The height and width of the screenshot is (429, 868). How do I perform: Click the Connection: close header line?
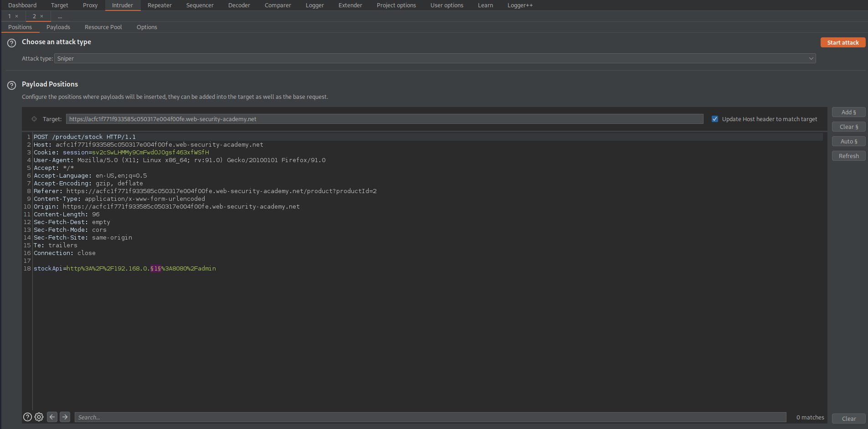[x=65, y=253]
